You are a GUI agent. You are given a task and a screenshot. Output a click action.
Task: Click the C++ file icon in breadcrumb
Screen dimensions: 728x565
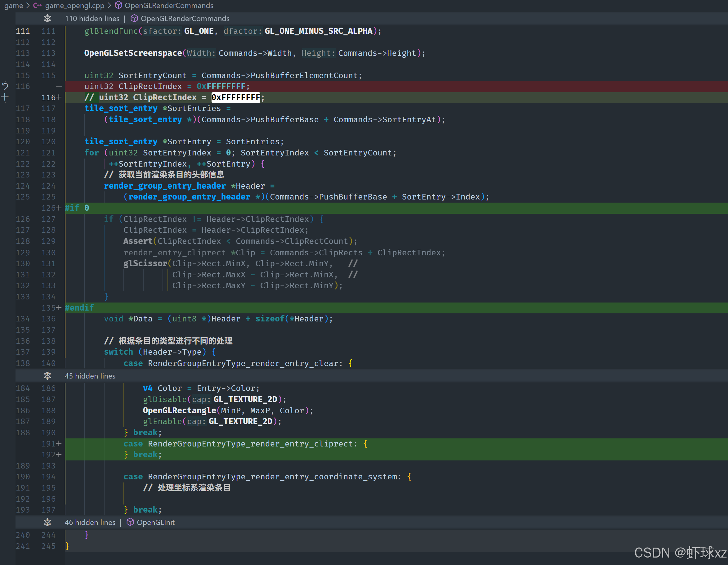37,5
